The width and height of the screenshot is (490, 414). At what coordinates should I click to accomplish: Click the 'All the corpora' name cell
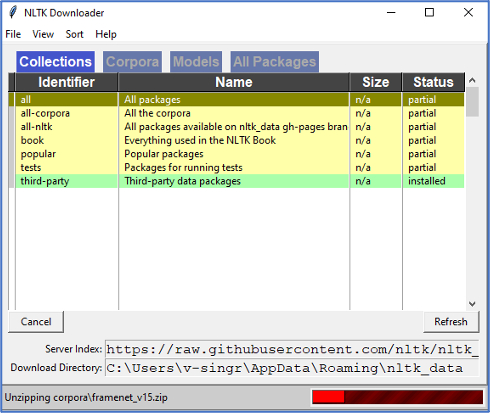tap(234, 113)
